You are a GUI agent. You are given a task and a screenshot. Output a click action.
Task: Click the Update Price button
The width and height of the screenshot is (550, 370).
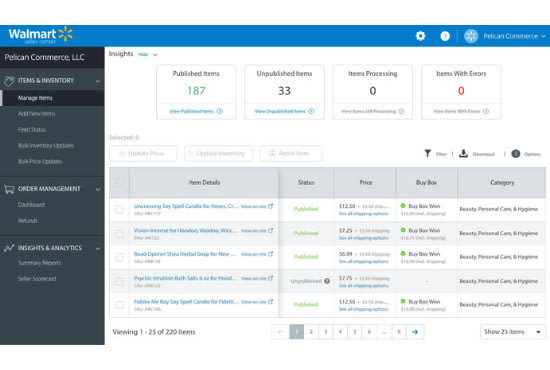coord(143,154)
